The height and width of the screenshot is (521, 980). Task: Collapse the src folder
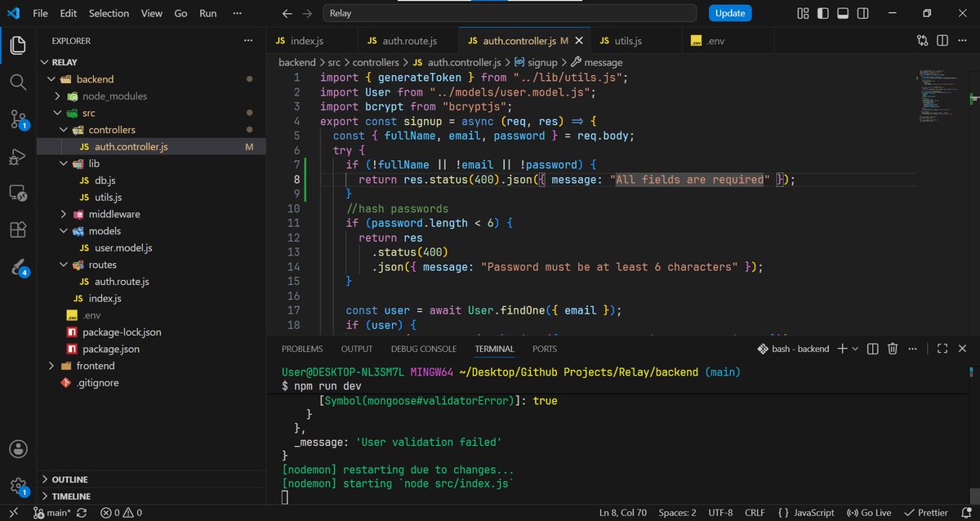(x=57, y=114)
